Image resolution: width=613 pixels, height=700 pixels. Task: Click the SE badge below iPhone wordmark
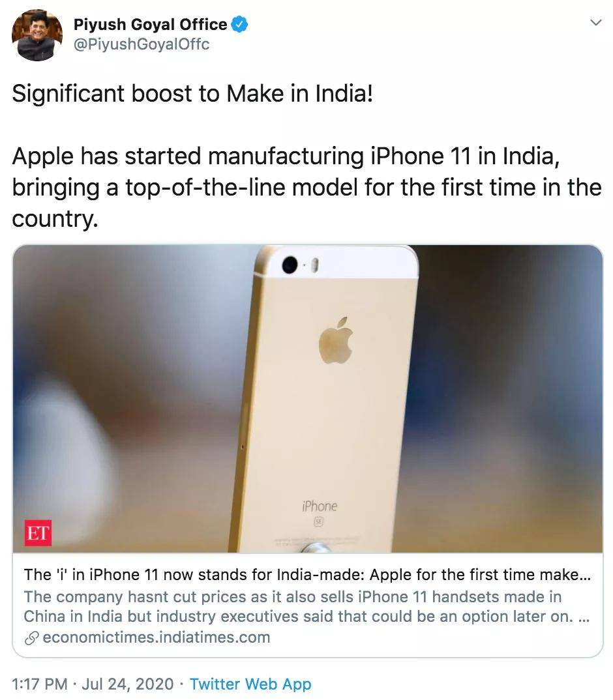(x=318, y=521)
